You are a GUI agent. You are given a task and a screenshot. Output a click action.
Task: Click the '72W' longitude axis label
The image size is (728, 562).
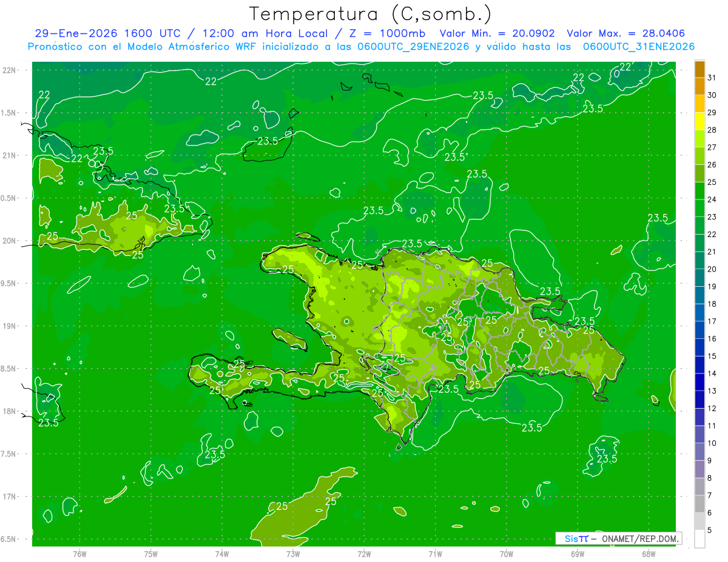(364, 554)
